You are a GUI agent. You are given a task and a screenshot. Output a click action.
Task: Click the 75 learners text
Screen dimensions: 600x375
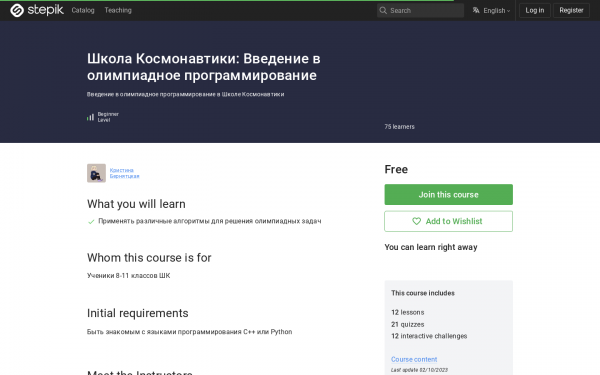399,127
